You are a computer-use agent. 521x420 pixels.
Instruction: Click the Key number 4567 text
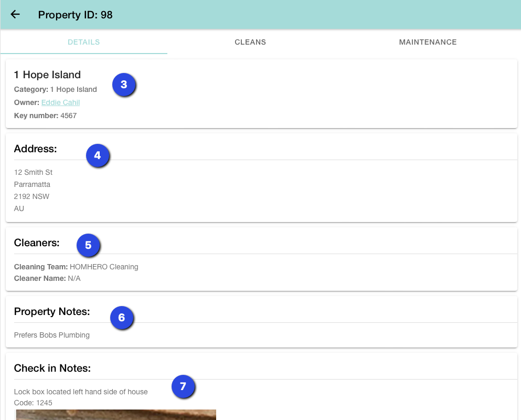[45, 115]
